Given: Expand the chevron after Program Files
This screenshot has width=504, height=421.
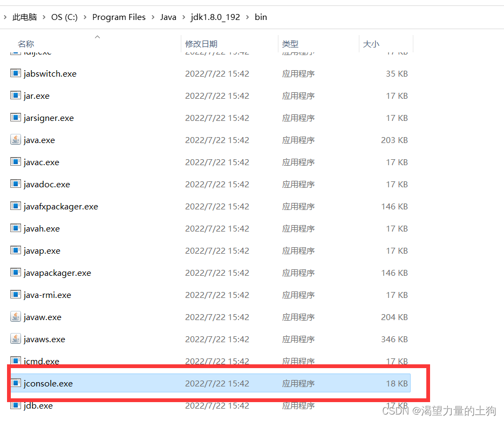Looking at the screenshot, I should [x=153, y=17].
